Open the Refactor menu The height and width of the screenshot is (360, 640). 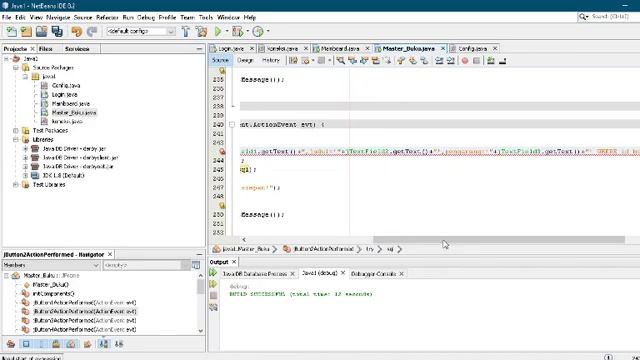(107, 18)
